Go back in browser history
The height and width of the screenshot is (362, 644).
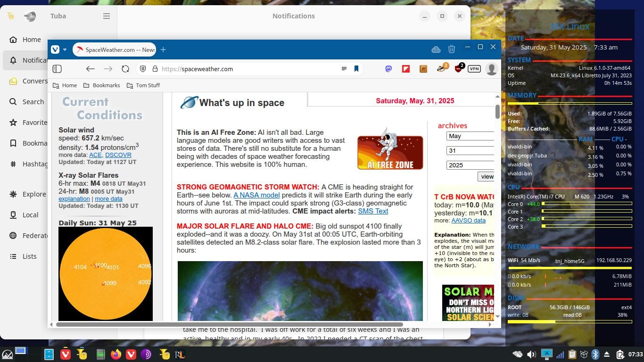(90, 69)
